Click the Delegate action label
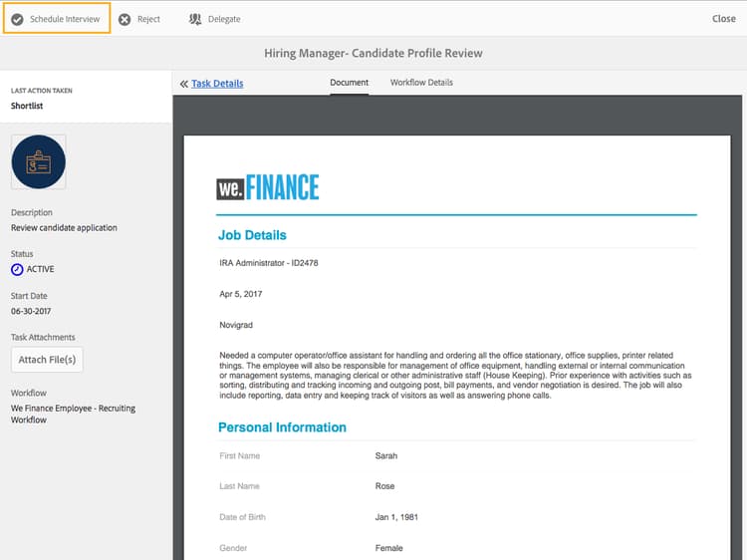The width and height of the screenshot is (747, 560). tap(224, 19)
